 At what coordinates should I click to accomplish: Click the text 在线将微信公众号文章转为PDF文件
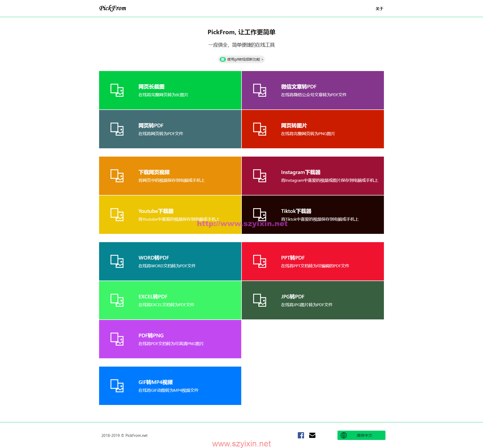(x=314, y=95)
